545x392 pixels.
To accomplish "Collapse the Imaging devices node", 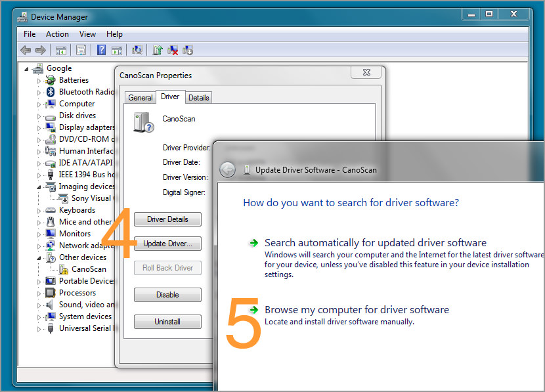I will [39, 187].
